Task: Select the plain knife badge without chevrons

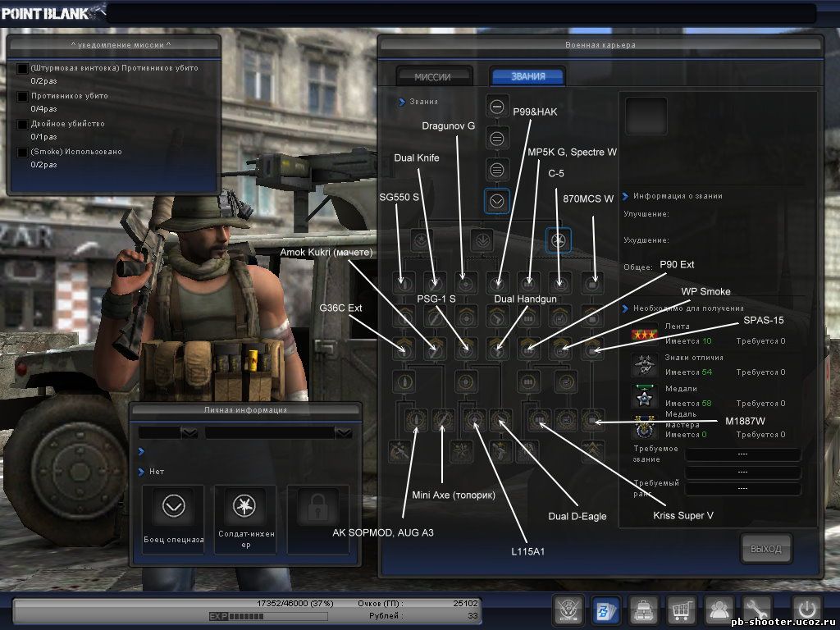Action: pos(435,283)
